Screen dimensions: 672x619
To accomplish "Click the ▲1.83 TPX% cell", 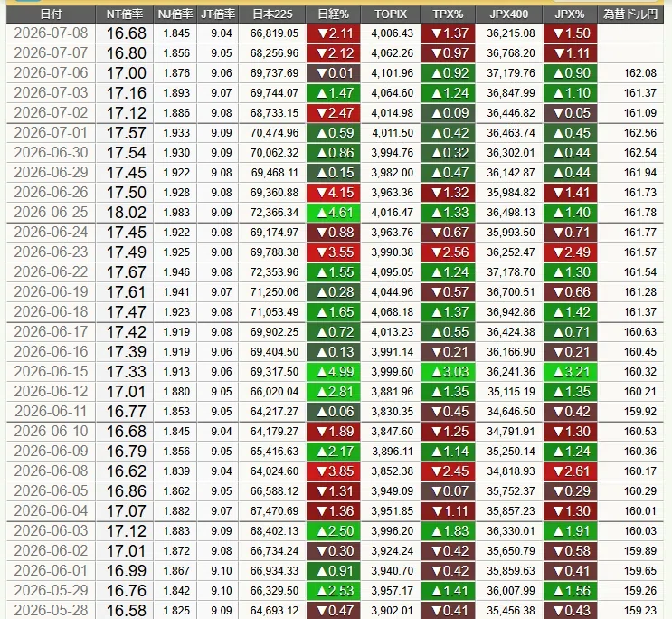I will (x=449, y=530).
